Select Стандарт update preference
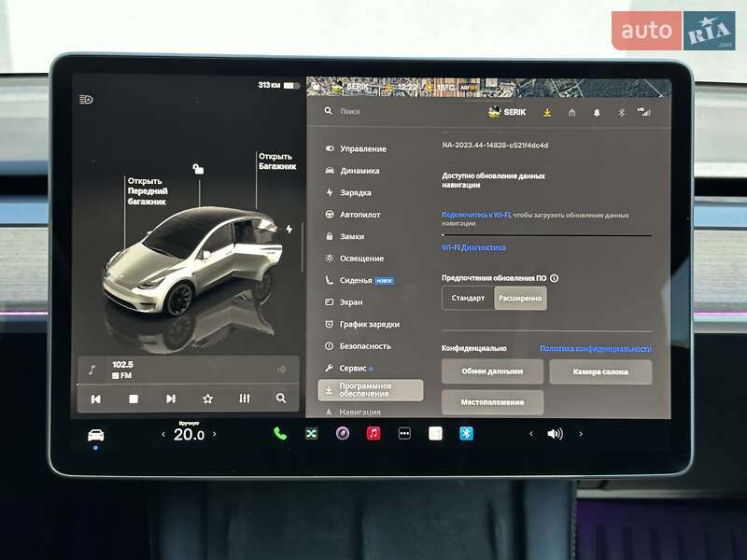This screenshot has width=747, height=560. (468, 298)
